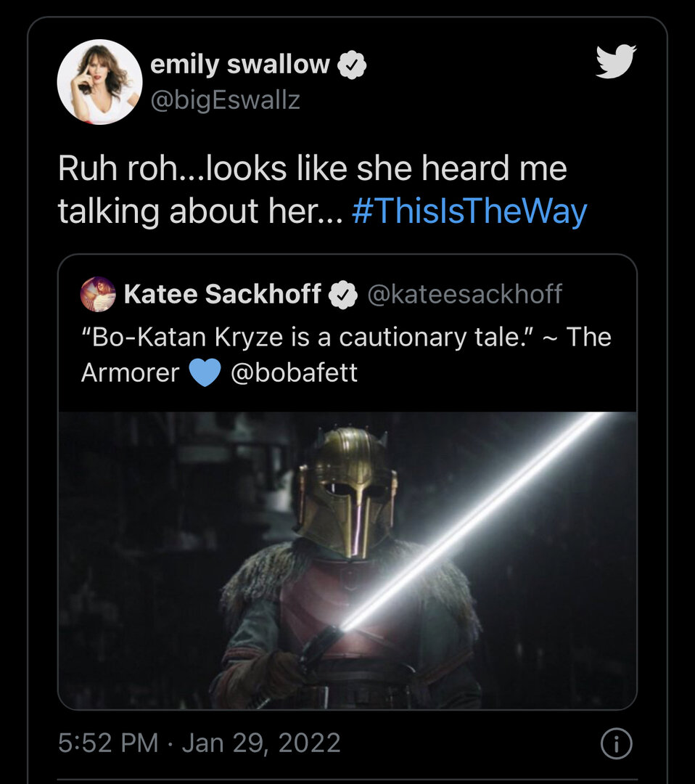This screenshot has height=784, width=695.
Task: Click the emily swallow display name
Action: [x=239, y=65]
